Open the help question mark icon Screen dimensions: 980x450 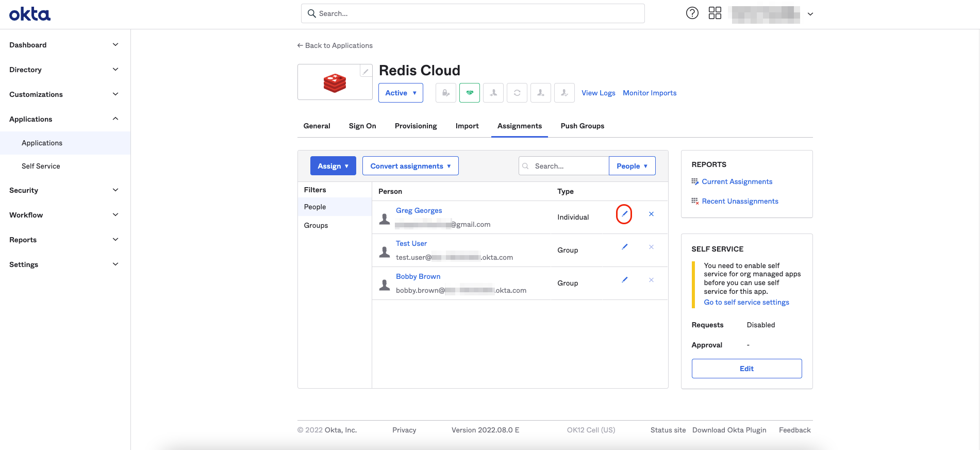[692, 13]
